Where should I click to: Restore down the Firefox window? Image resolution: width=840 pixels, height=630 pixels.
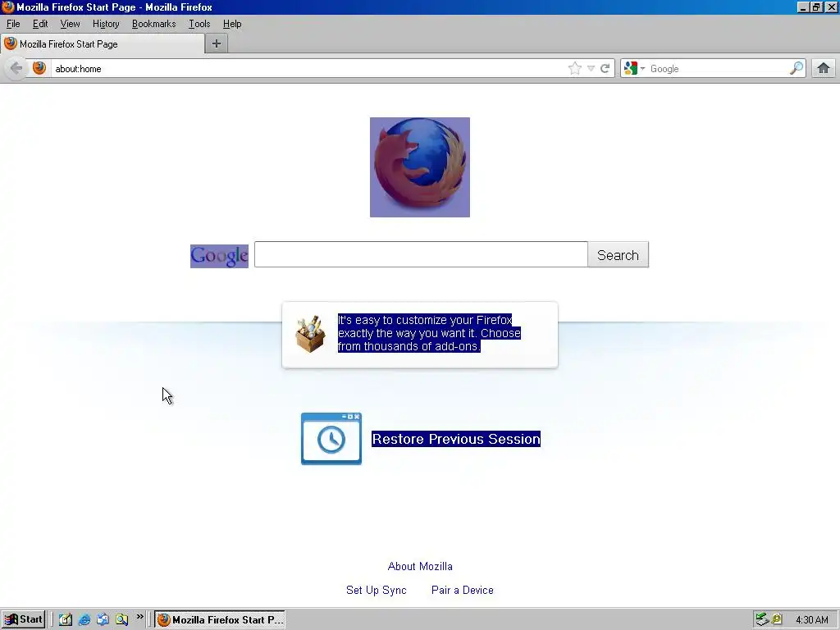(816, 7)
